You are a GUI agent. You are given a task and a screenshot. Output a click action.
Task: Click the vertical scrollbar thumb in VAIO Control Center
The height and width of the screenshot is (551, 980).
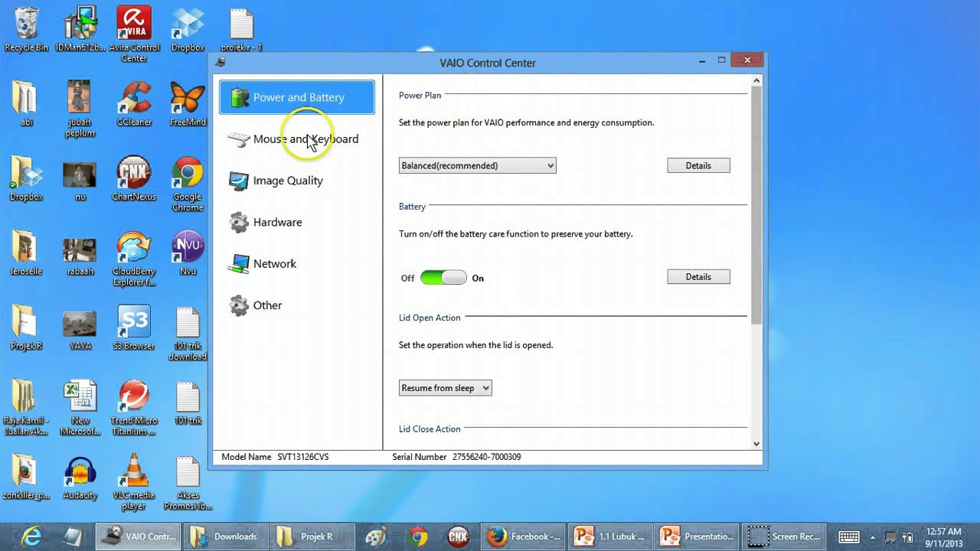coord(756,204)
